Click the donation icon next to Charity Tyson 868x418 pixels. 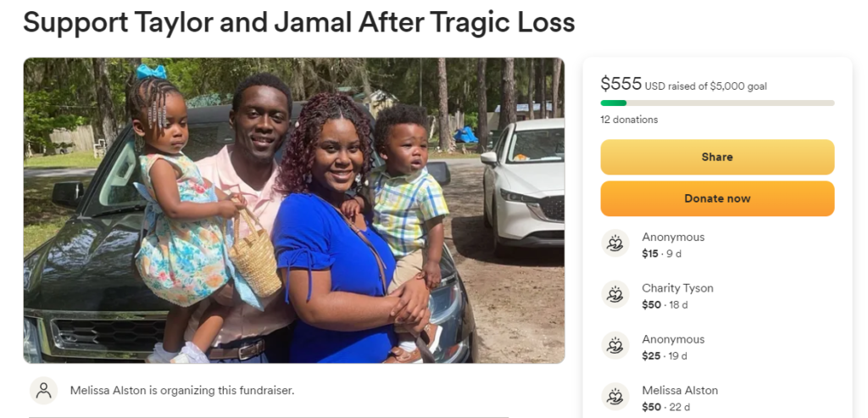(615, 294)
